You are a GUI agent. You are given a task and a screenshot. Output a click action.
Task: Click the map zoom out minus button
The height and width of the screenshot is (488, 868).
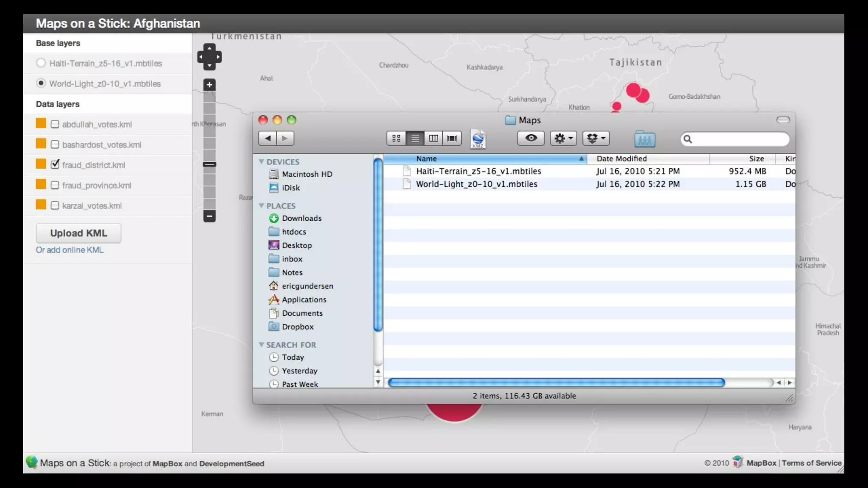(209, 216)
